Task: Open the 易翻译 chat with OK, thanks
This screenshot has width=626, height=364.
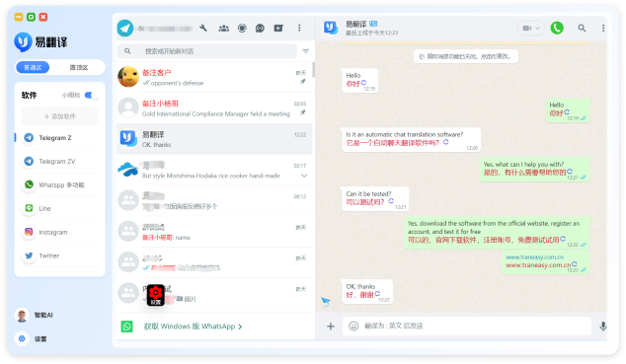Action: click(x=214, y=139)
